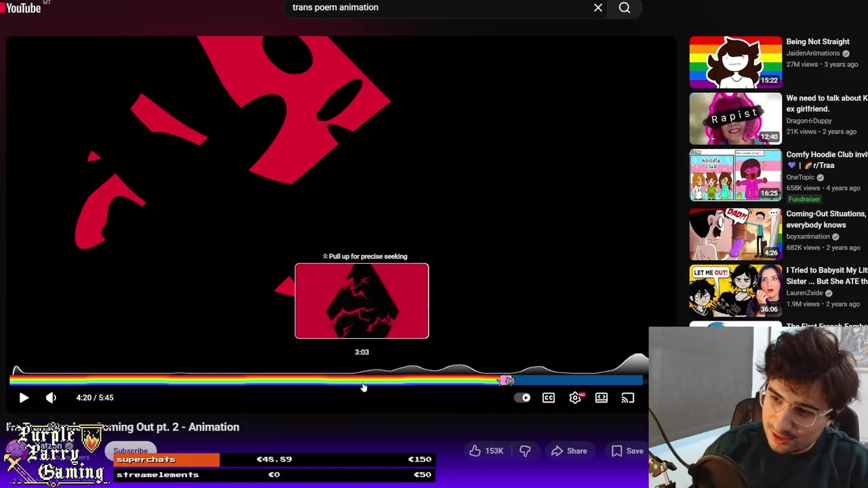Open 'Comfy Hoodie Club' video title
Viewport: 868px width, 488px height.
(x=827, y=160)
